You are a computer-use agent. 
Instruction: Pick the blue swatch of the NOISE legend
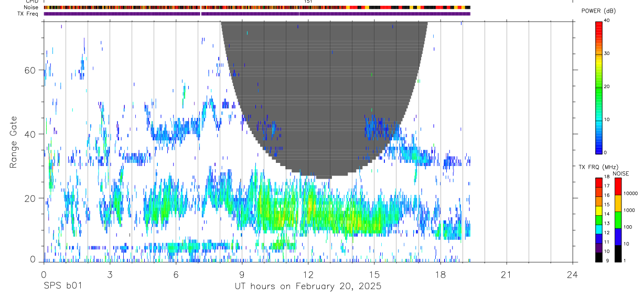click(618, 237)
